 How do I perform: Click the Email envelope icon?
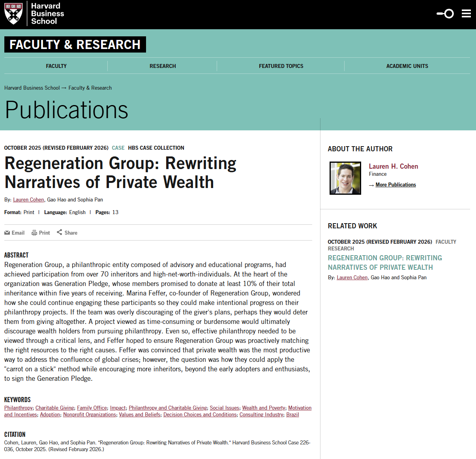7,233
